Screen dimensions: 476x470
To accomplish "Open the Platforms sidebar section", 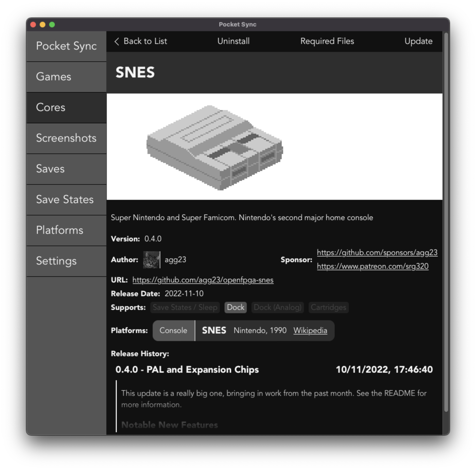I will [66, 230].
